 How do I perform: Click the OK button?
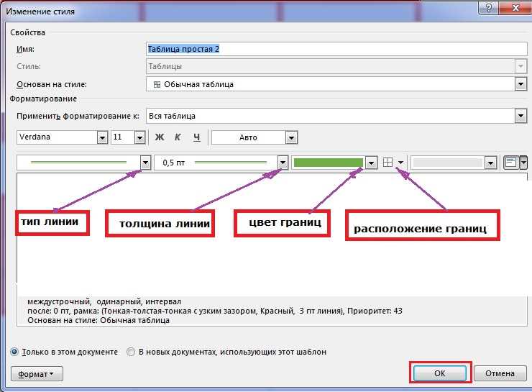pos(440,373)
